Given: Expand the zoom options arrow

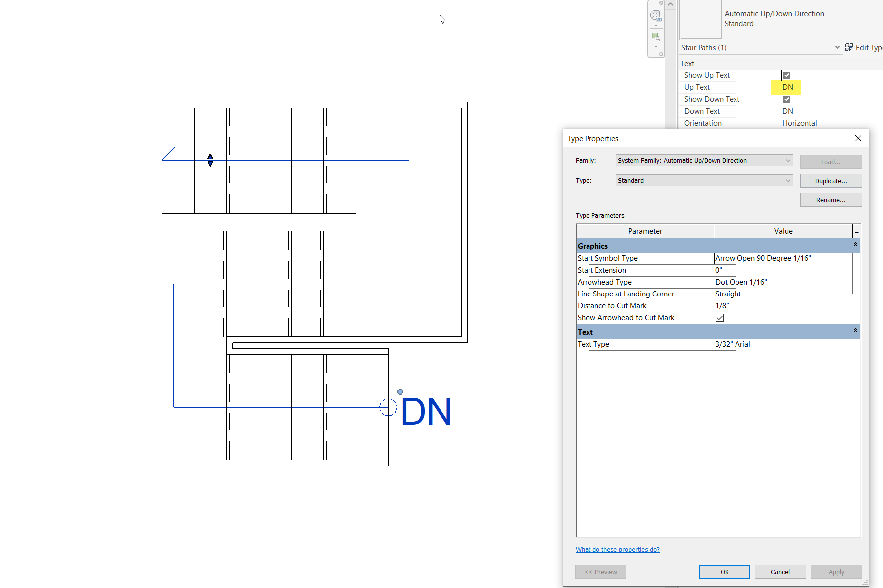Looking at the screenshot, I should coord(656,47).
